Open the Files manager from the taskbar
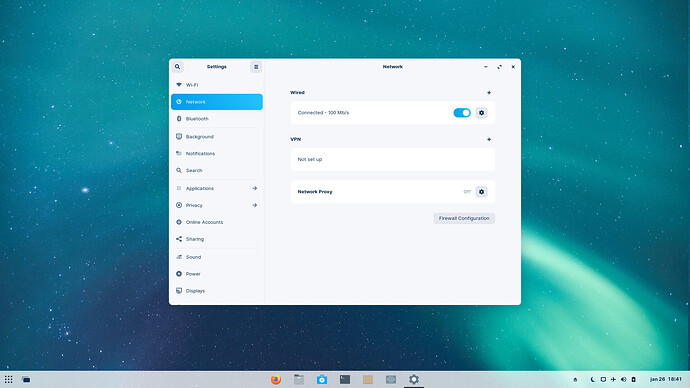Screen dimensions: 690x388 pos(299,379)
